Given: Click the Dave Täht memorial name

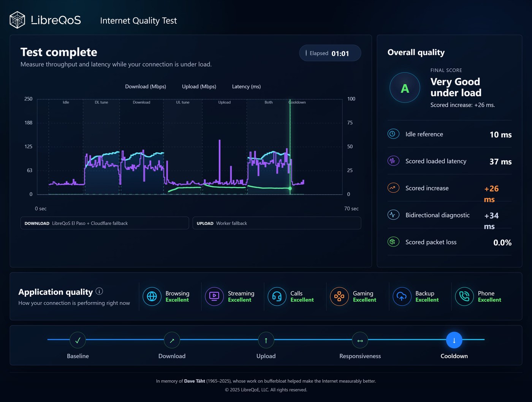Looking at the screenshot, I should click(195, 381).
